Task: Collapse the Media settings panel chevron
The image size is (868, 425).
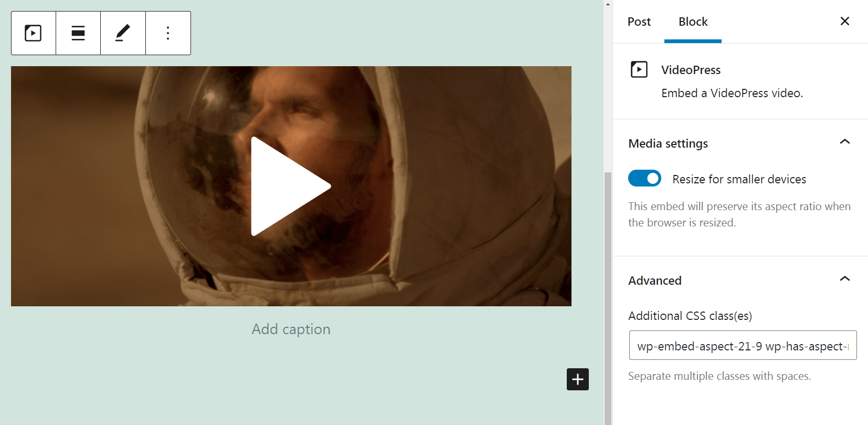Action: point(845,142)
